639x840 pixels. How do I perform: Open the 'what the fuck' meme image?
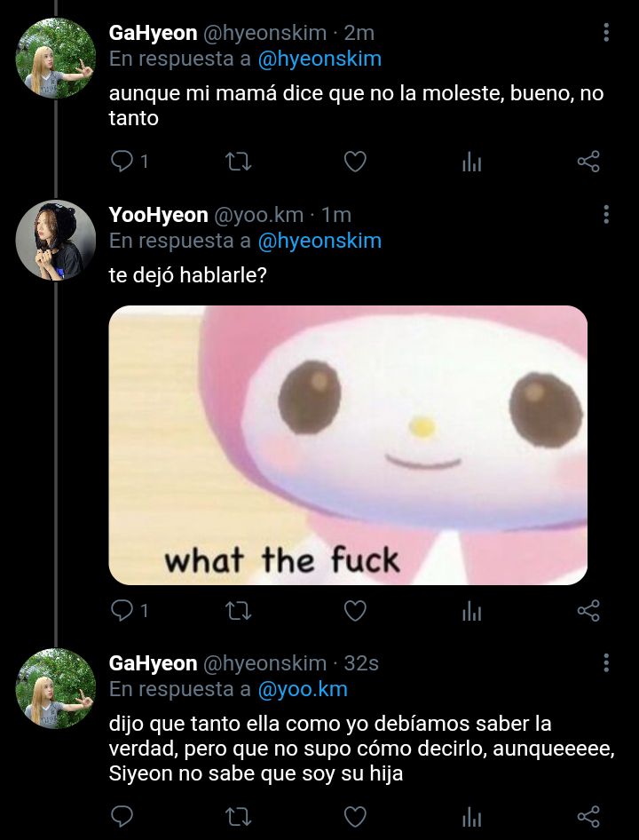(348, 445)
